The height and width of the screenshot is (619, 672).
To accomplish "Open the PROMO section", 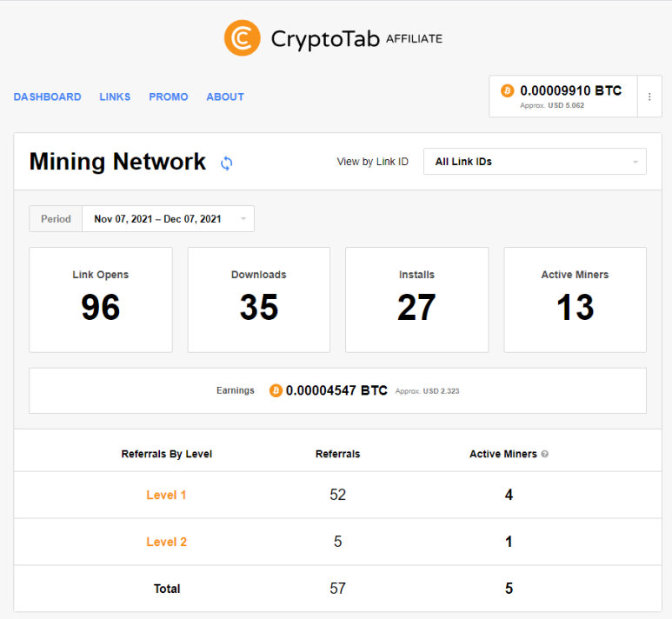I will (x=169, y=97).
